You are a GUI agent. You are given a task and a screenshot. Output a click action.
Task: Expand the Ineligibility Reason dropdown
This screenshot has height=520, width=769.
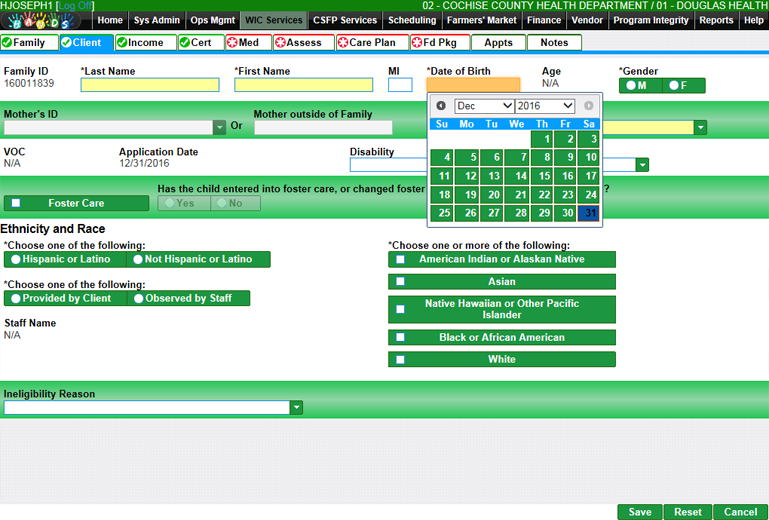[x=296, y=408]
